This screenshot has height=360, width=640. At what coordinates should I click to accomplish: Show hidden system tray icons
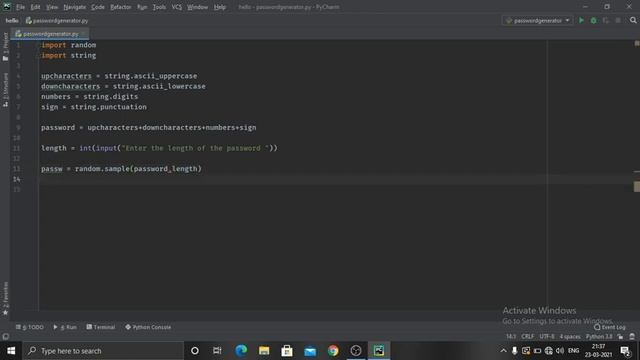point(503,351)
